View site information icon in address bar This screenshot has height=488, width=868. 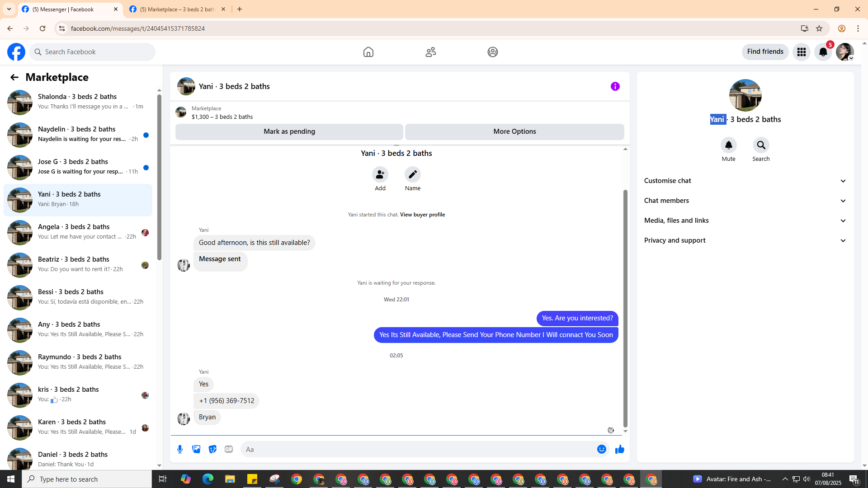click(62, 28)
